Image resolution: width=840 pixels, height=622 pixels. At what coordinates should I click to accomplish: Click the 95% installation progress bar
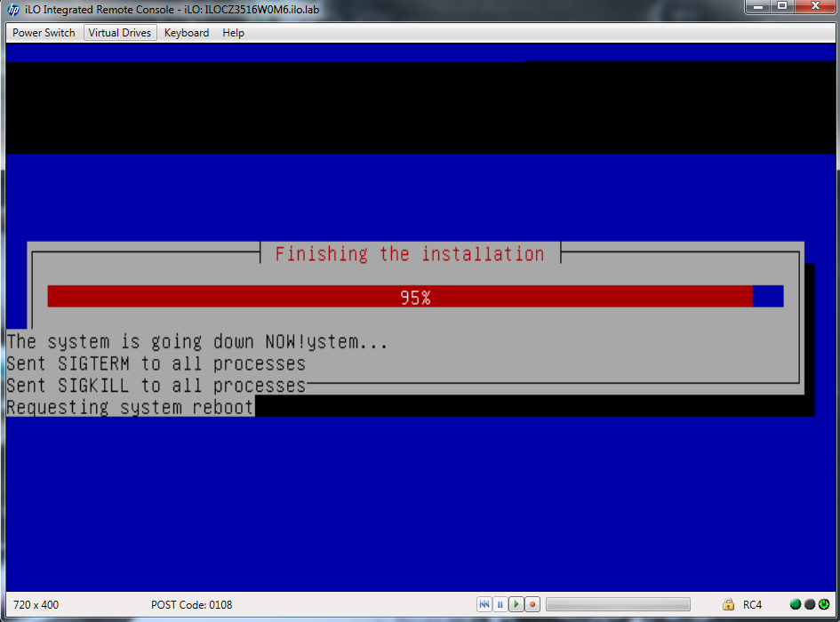click(415, 296)
